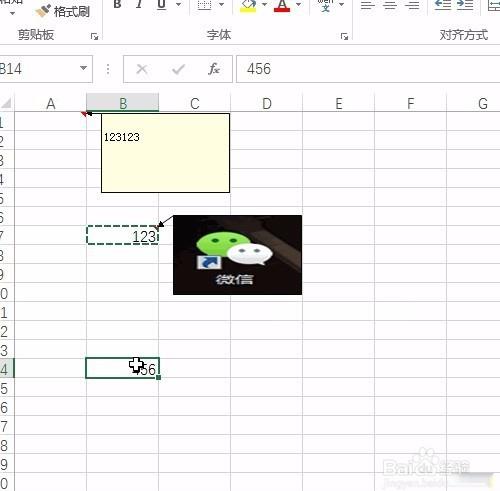
Task: Click the fill handle of cell B14
Action: [158, 377]
